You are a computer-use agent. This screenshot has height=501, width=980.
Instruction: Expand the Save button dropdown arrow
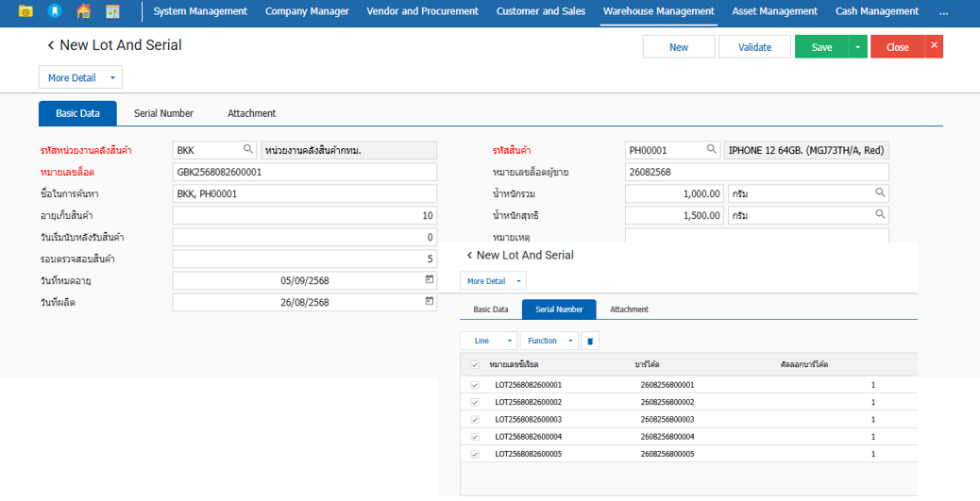(x=857, y=47)
